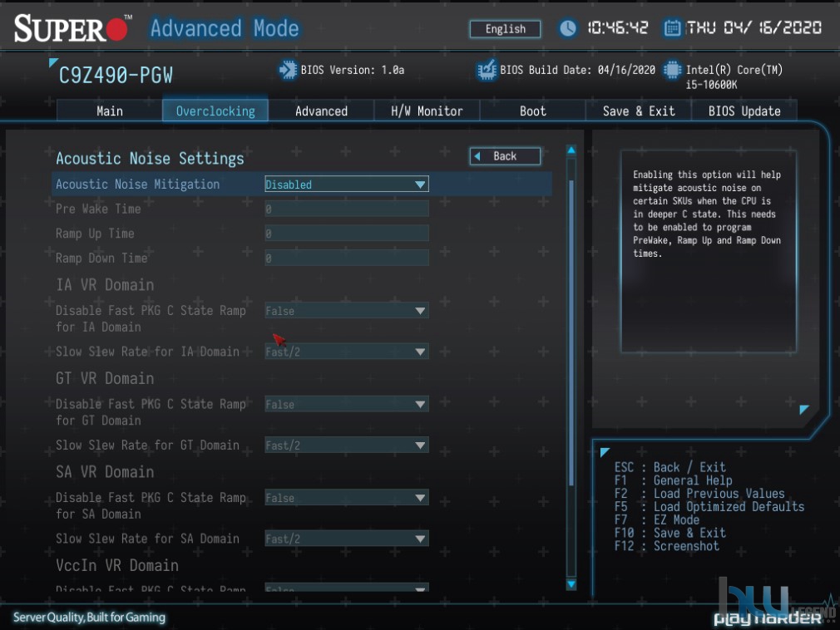Click the "F1 : General Help" hint
The height and width of the screenshot is (630, 840).
(x=674, y=480)
